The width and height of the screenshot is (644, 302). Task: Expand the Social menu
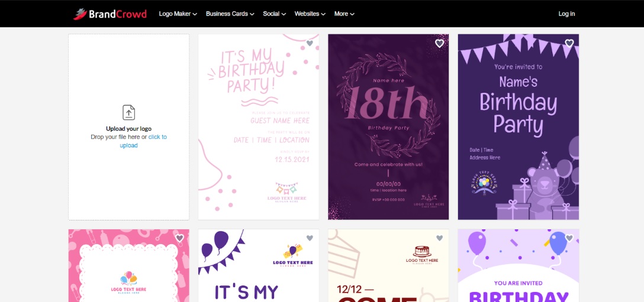[x=274, y=14]
